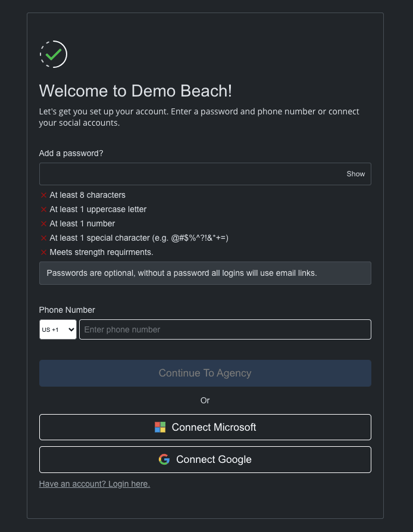Open the US +1 country code dropdown
413x532 pixels.
pyautogui.click(x=58, y=329)
